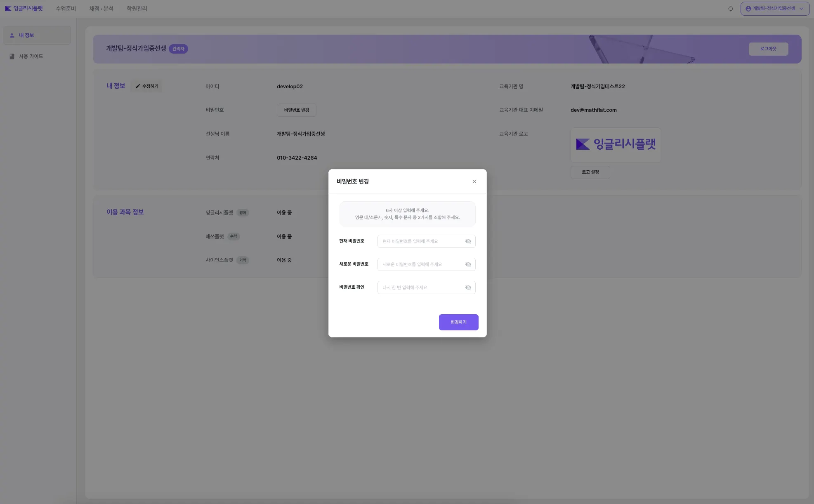Open the 수업준비 menu
Viewport: 814px width, 504px height.
(66, 9)
